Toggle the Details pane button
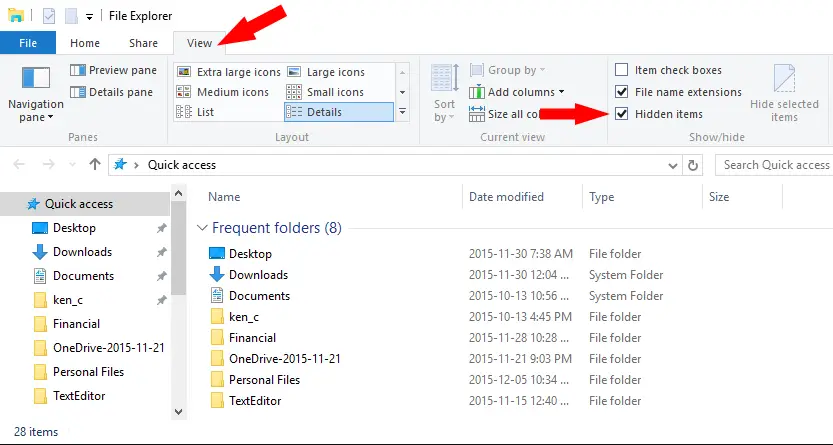Viewport: 833px width, 445px height. tap(111, 92)
